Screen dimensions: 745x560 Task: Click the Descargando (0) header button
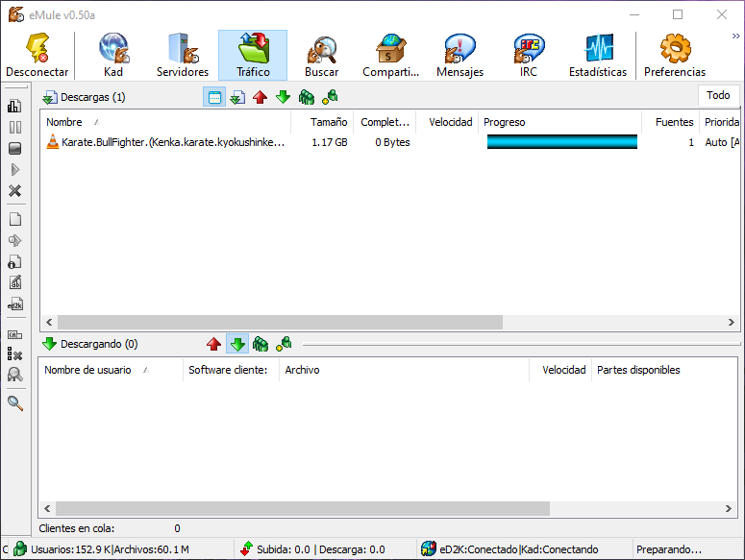click(89, 344)
